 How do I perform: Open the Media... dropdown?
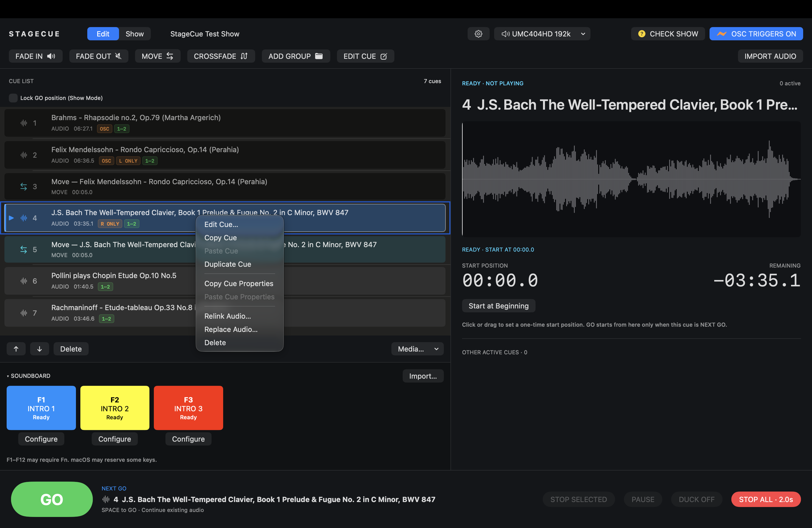point(417,349)
